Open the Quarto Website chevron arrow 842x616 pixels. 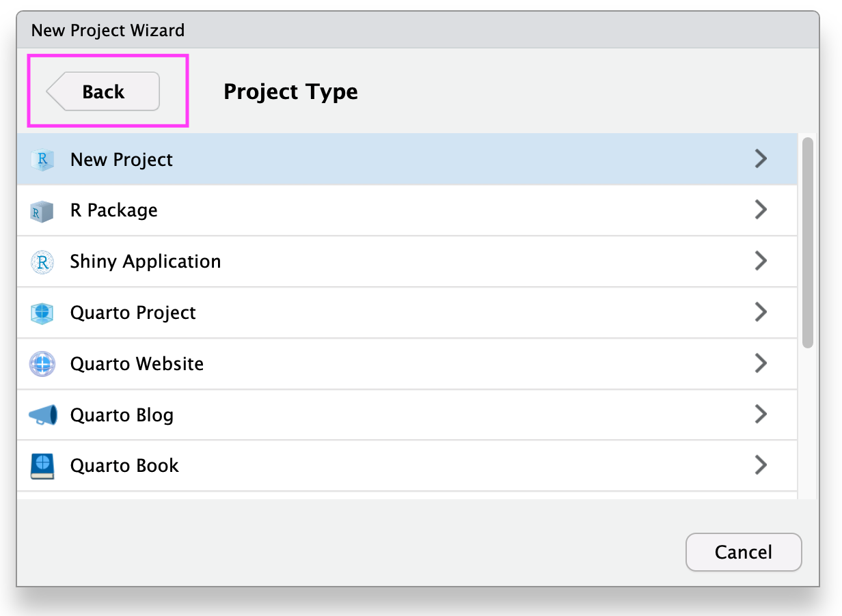[761, 363]
